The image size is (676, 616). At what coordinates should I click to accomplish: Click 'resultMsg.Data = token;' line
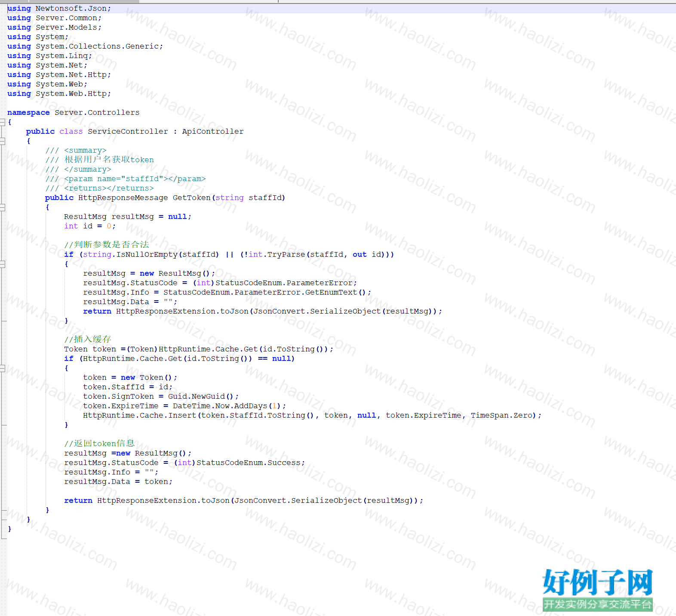118,481
